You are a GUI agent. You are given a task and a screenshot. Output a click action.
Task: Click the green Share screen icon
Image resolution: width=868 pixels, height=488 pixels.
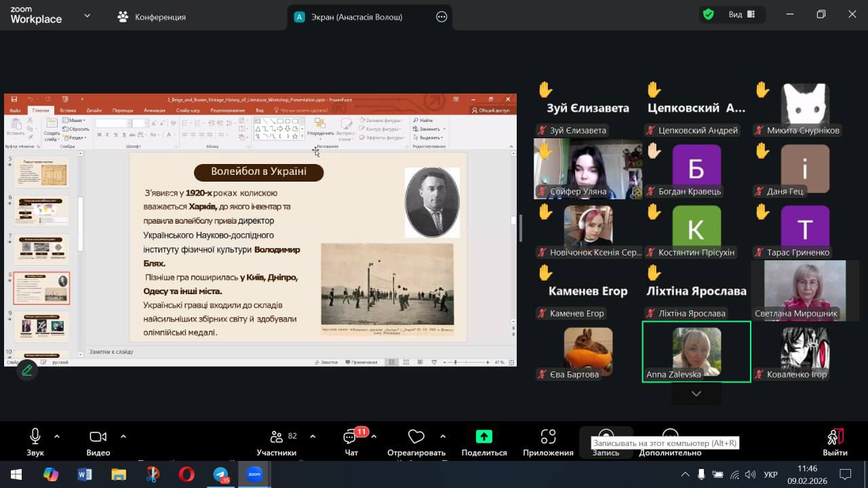point(484,436)
